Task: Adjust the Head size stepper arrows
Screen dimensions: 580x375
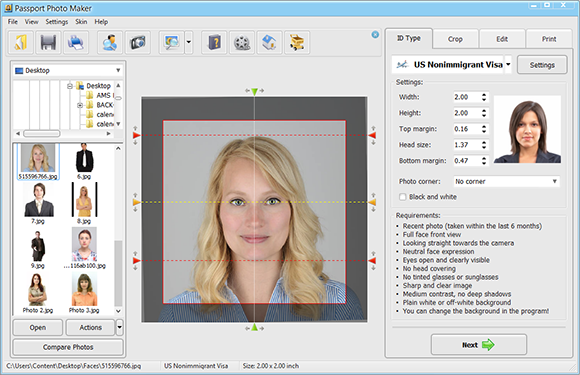Action: point(484,145)
